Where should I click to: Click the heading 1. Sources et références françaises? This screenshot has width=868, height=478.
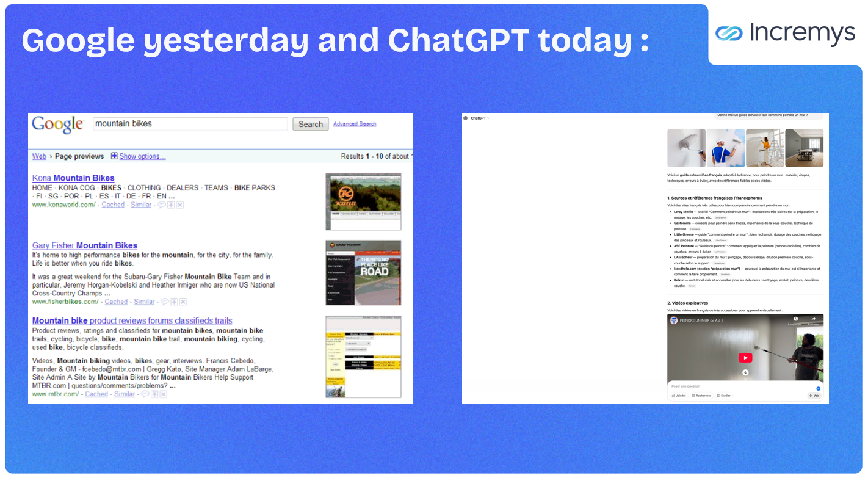[715, 198]
